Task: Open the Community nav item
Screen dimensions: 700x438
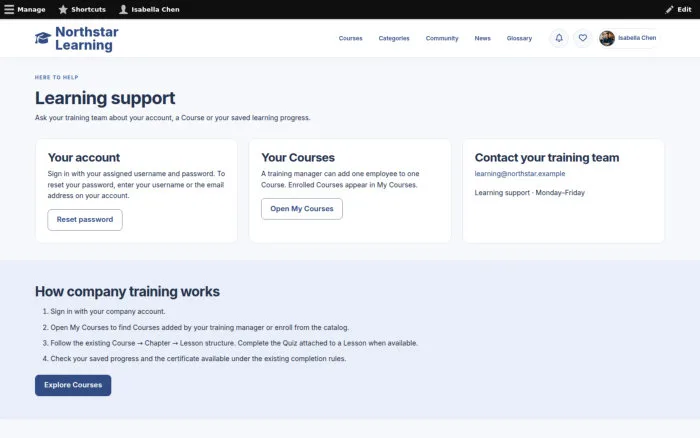Action: [x=442, y=38]
